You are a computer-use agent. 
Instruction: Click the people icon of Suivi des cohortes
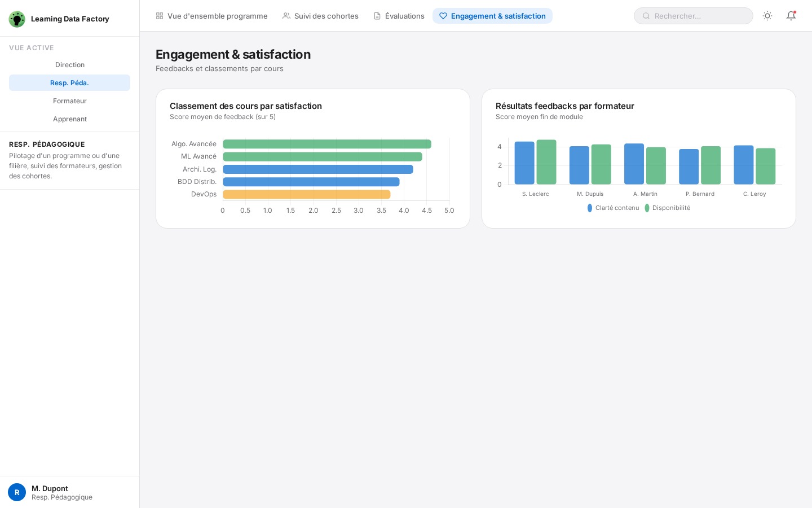click(286, 16)
